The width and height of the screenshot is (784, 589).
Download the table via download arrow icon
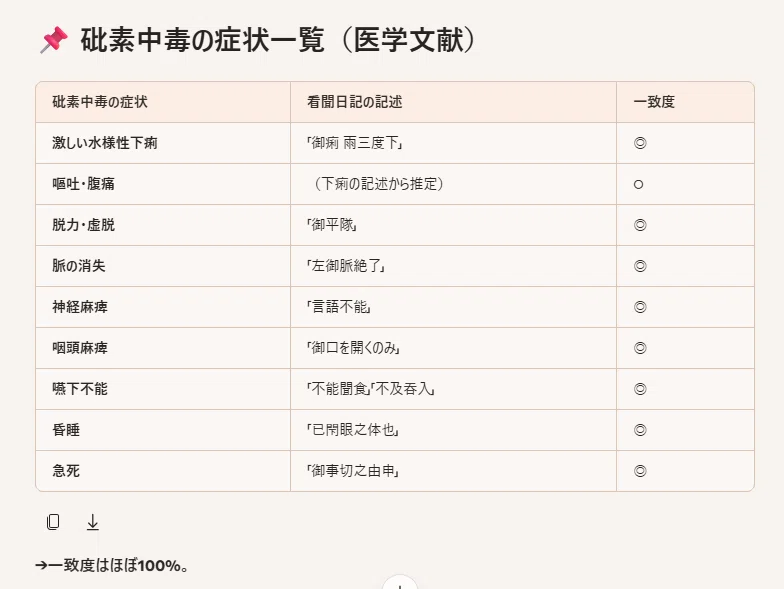(x=92, y=522)
